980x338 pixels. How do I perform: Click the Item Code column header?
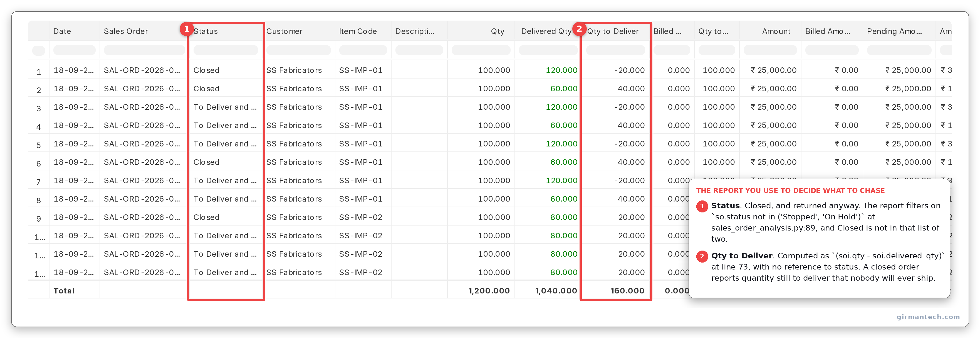point(358,31)
